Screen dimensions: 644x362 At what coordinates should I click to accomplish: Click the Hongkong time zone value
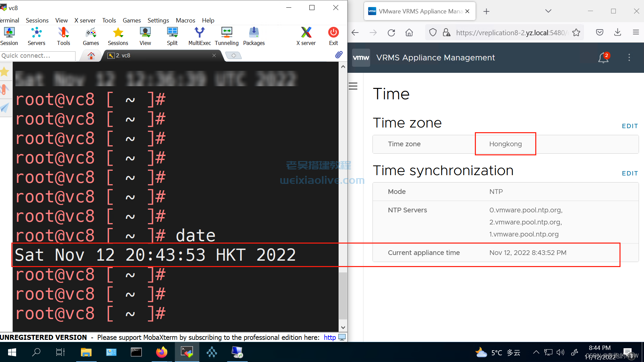pyautogui.click(x=505, y=144)
